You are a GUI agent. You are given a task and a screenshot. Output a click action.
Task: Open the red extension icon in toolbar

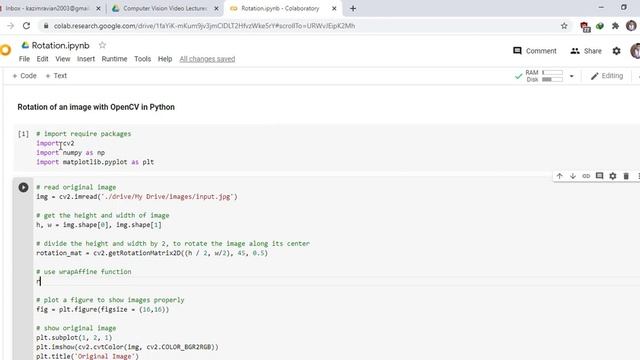tap(585, 27)
